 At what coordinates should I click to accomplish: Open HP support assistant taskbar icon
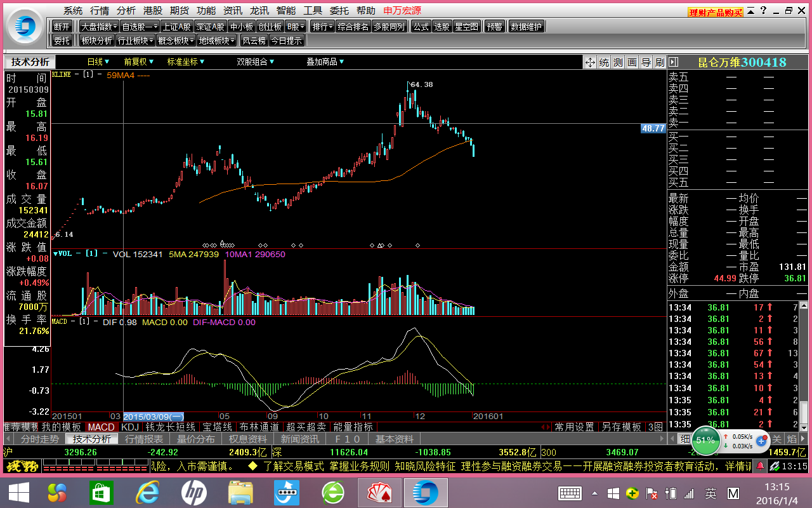(193, 493)
